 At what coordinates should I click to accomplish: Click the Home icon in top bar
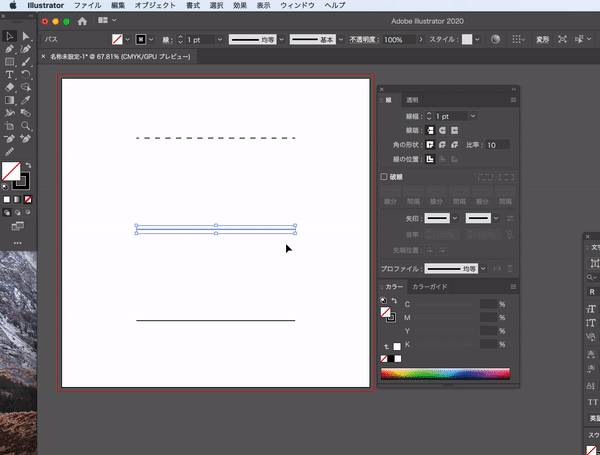83,20
